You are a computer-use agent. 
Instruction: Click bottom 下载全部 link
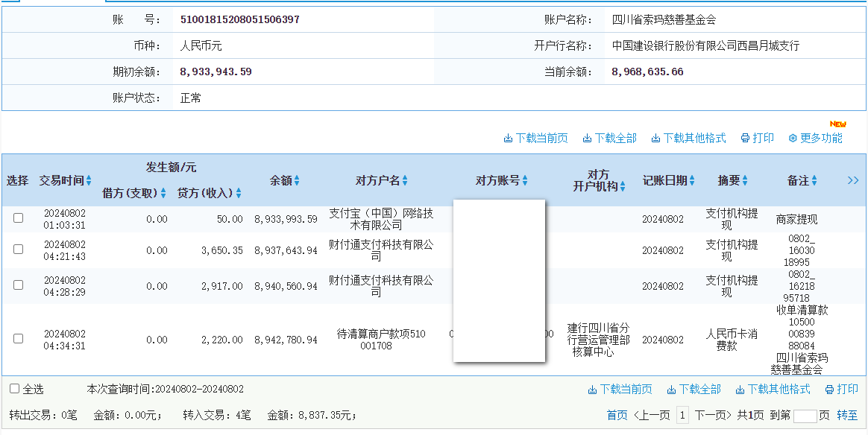coord(694,390)
